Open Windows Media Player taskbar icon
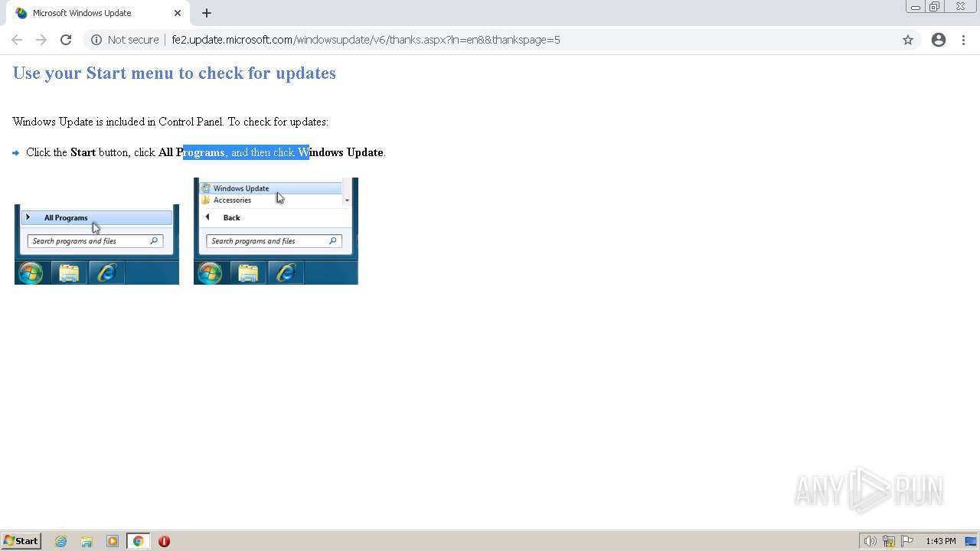980x551 pixels. (x=113, y=541)
